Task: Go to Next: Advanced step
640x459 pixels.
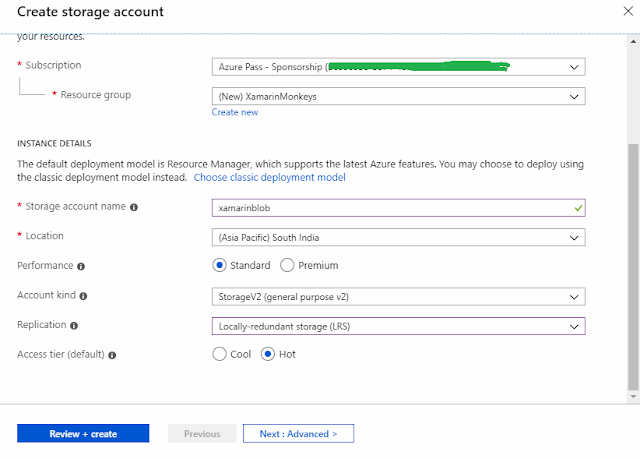Action: tap(298, 433)
